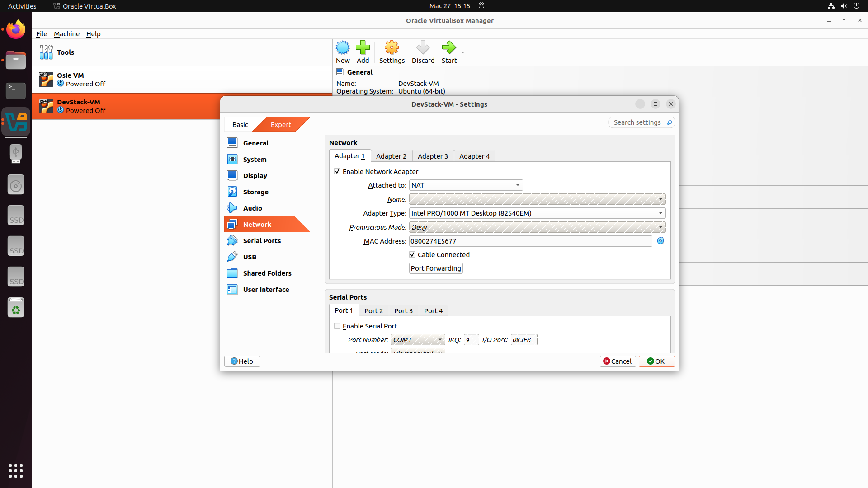Click the search icon in Search settings
The width and height of the screenshot is (868, 488).
pos(670,122)
